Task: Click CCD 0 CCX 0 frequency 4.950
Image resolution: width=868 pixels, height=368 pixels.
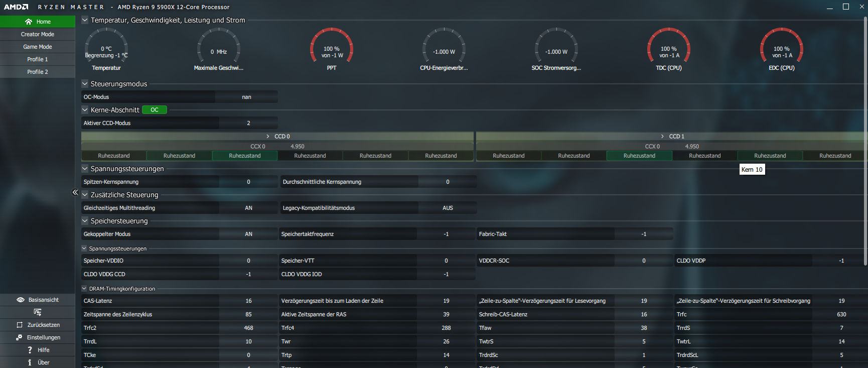Action: 298,146
